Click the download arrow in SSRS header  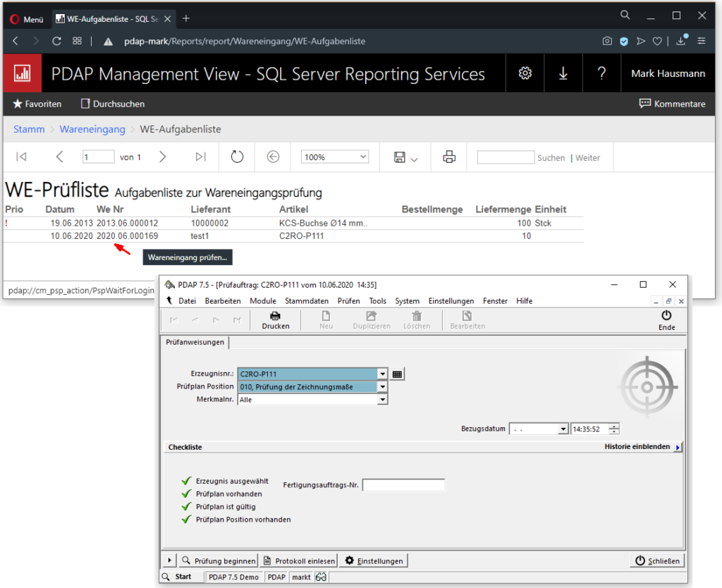563,73
